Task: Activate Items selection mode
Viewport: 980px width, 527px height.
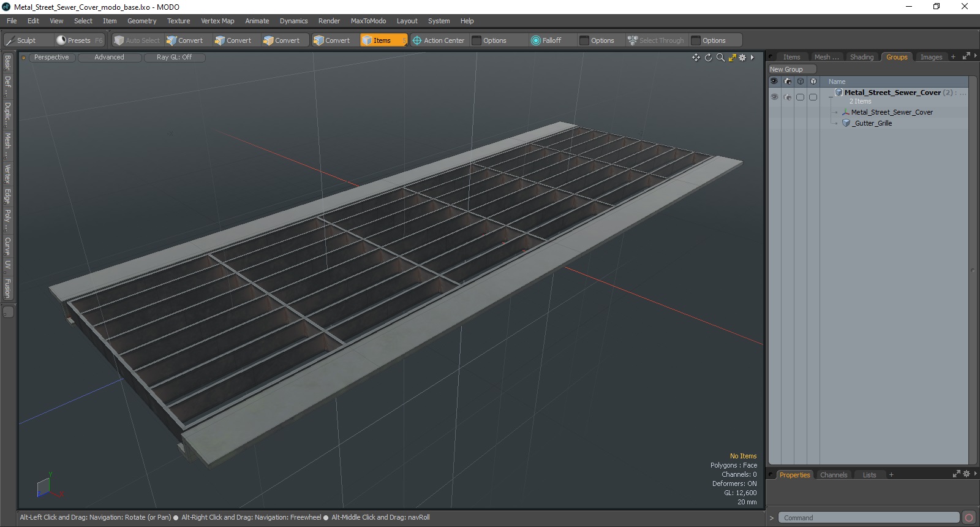Action: (x=383, y=40)
